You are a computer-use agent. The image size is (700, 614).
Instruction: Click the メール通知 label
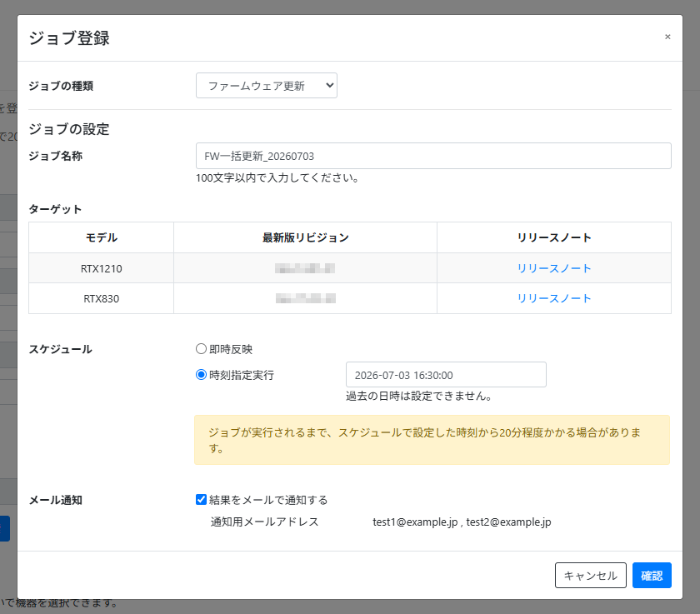tap(56, 500)
